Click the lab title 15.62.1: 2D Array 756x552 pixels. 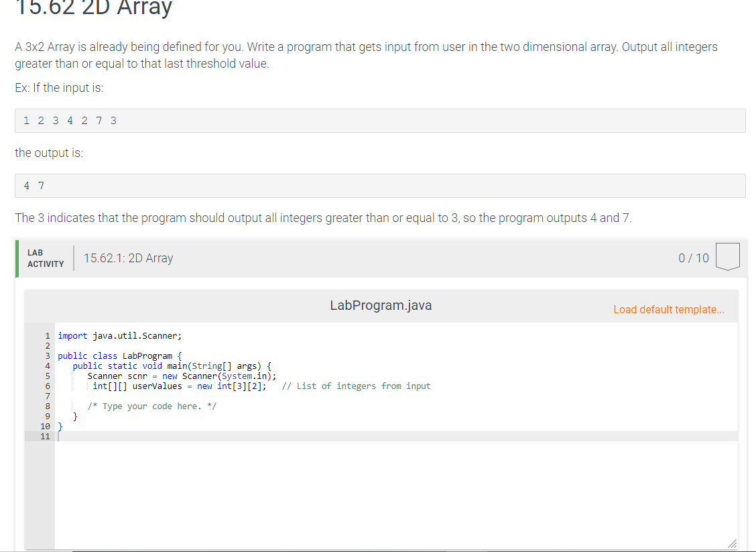click(128, 258)
